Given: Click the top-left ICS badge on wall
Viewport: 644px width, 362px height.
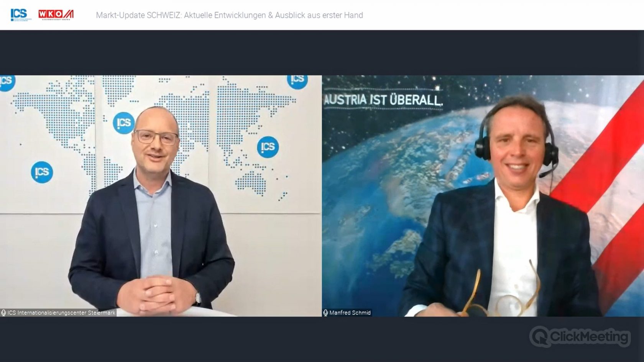Looking at the screenshot, I should tap(7, 82).
